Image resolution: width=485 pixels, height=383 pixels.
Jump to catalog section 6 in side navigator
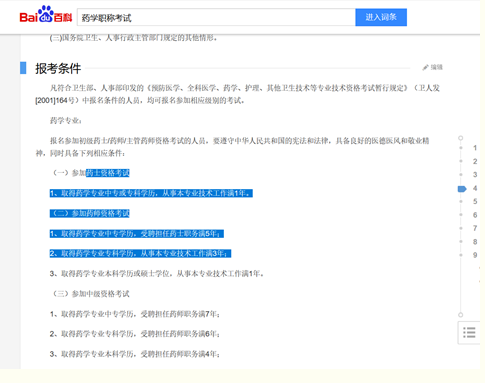(x=475, y=215)
